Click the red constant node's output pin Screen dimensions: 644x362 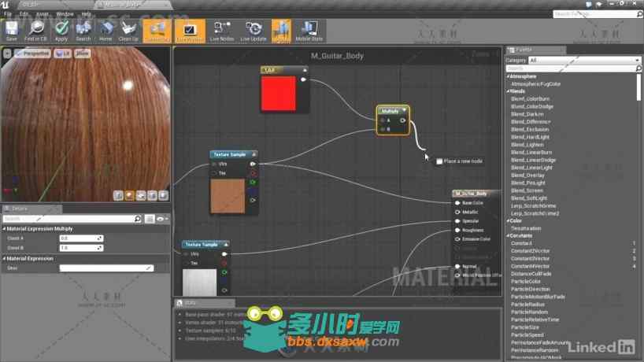click(x=304, y=79)
